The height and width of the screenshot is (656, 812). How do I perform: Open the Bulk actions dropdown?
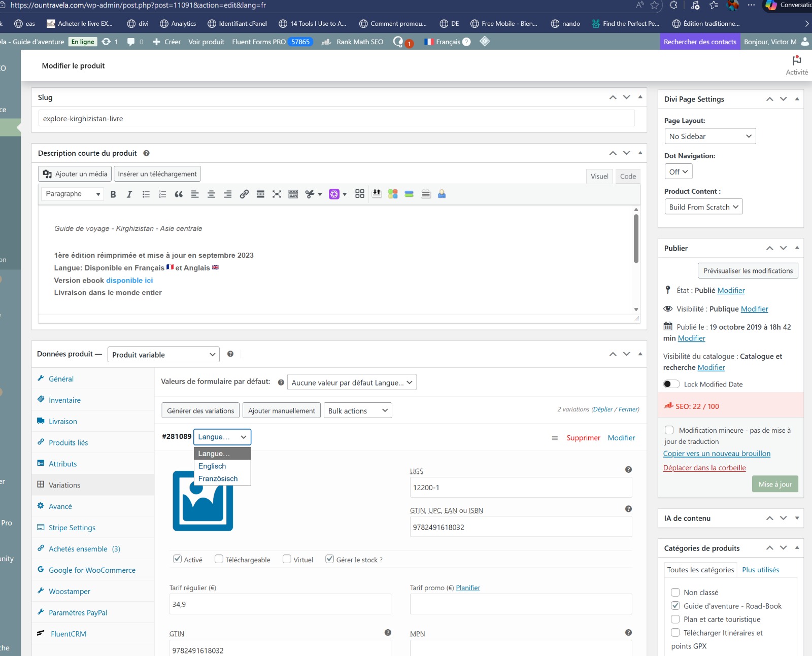pos(358,410)
